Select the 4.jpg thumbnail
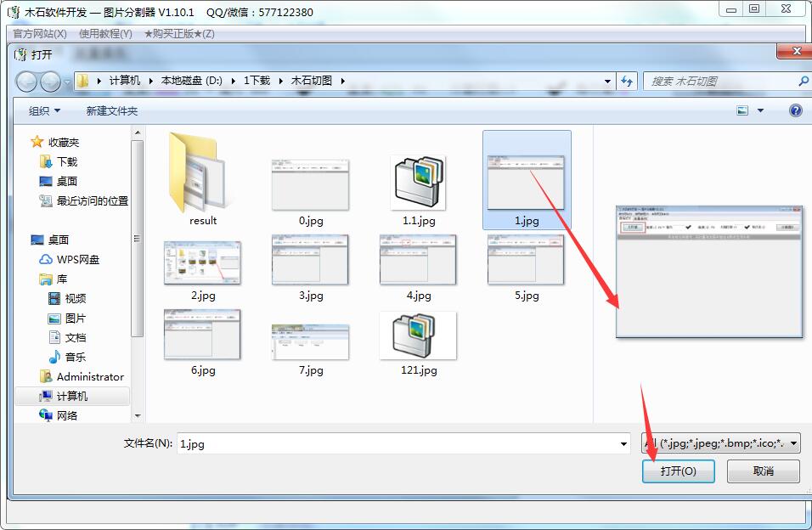Viewport: 812px width, 530px height. tap(419, 260)
